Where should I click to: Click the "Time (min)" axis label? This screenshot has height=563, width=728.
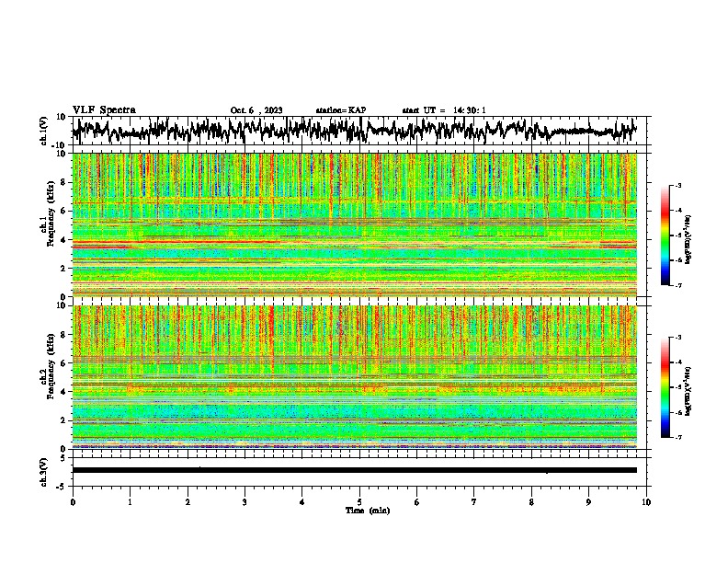point(368,511)
